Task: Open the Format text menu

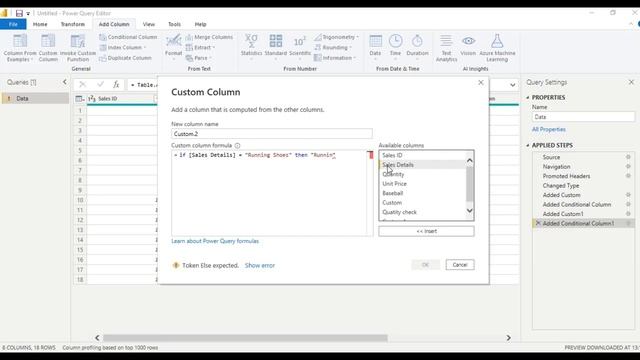Action: click(173, 48)
